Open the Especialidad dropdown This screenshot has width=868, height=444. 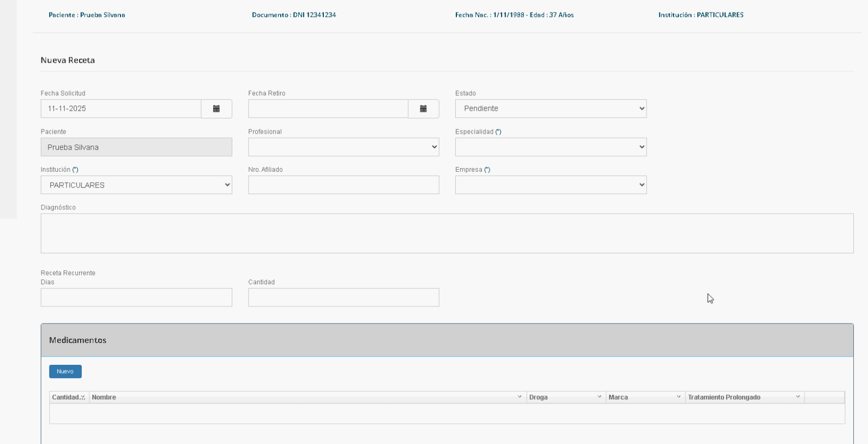pyautogui.click(x=551, y=147)
